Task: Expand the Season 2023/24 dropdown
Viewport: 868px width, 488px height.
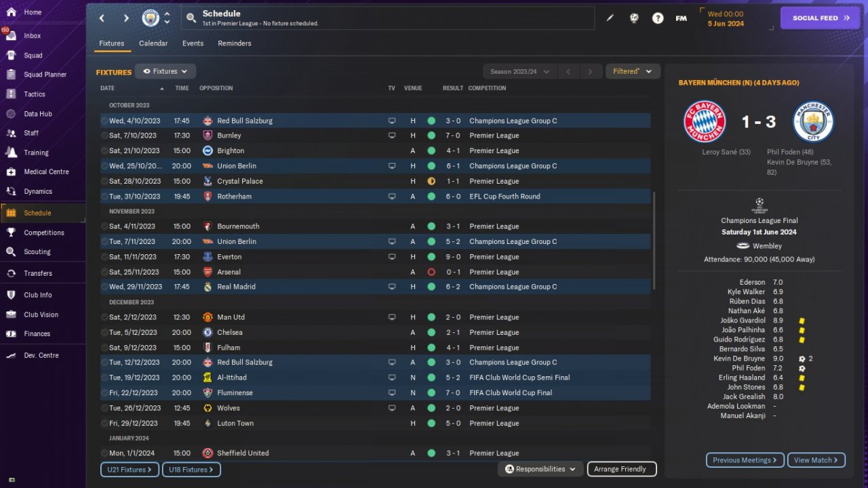Action: [x=519, y=71]
